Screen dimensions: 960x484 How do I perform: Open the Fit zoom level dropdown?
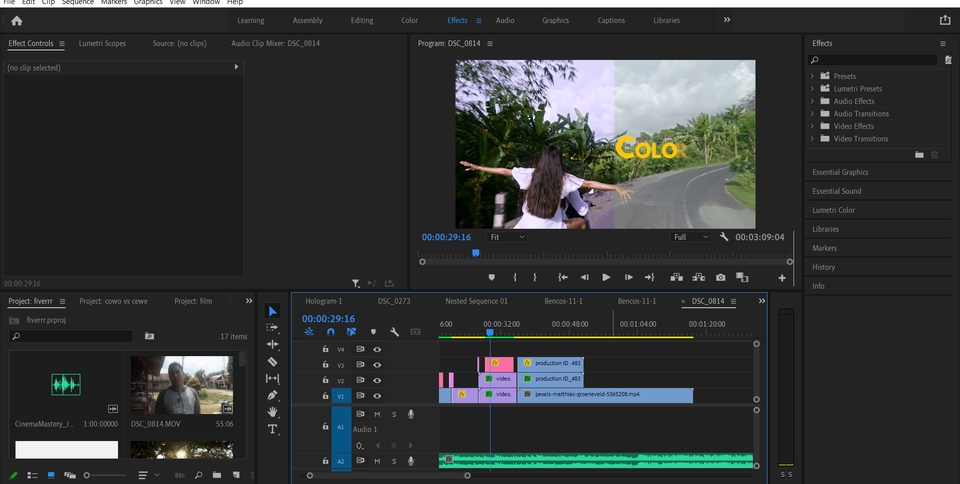(x=507, y=237)
